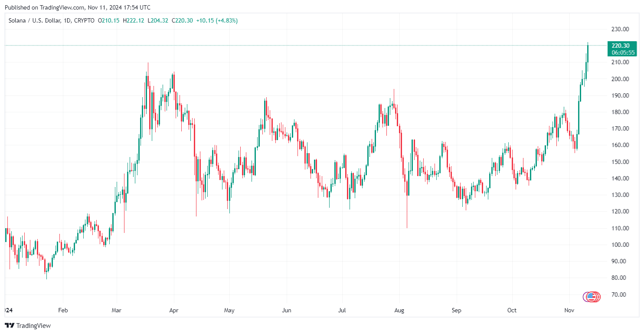Click the Jun label on time axis

pos(286,311)
